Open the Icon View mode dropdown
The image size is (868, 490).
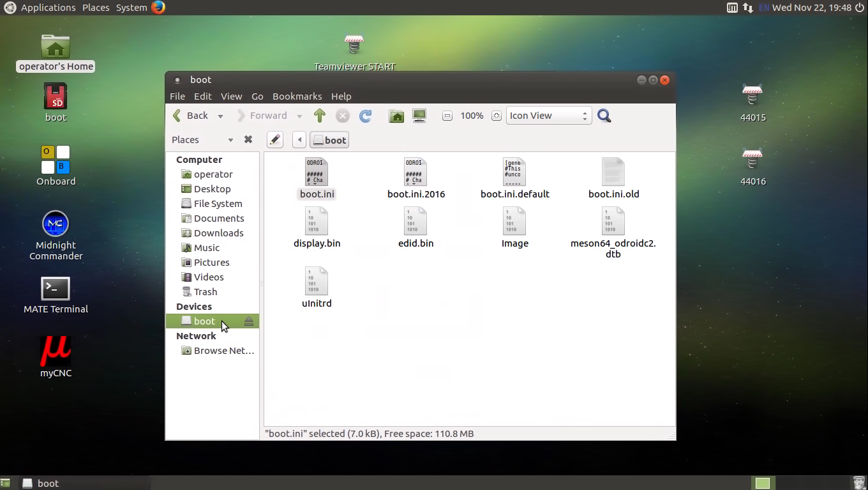tap(548, 116)
